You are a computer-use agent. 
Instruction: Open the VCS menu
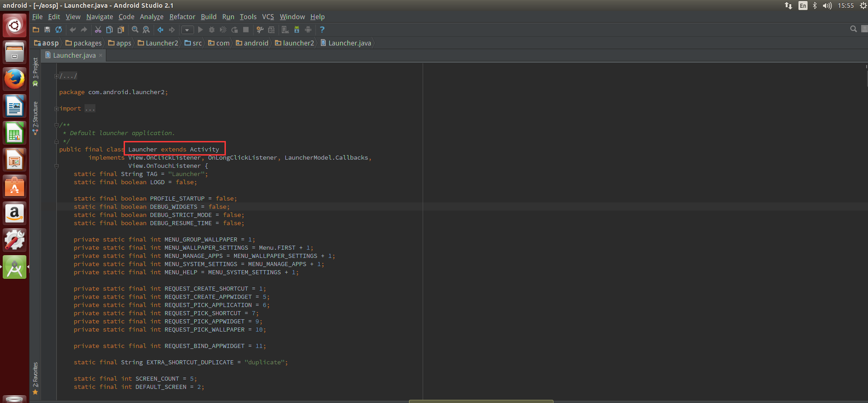[x=268, y=17]
